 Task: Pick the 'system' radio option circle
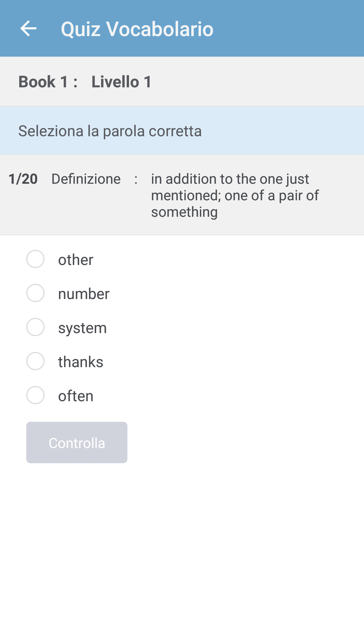click(35, 327)
